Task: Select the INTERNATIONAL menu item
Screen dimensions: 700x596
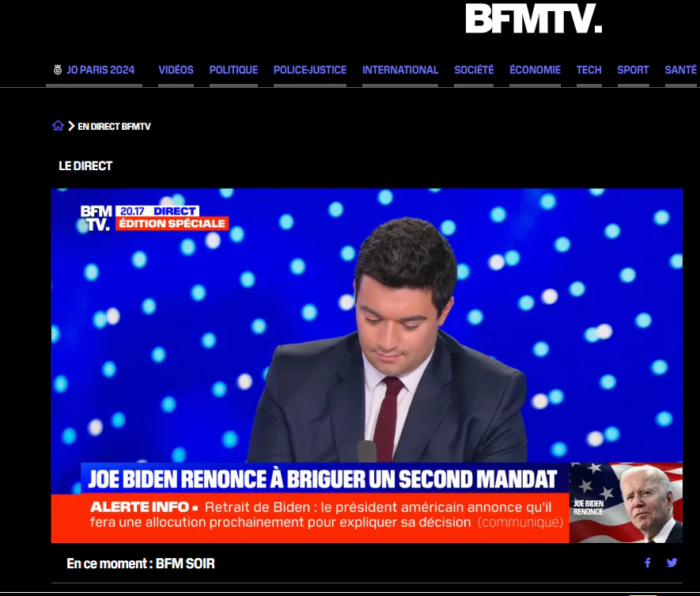Action: [x=400, y=70]
